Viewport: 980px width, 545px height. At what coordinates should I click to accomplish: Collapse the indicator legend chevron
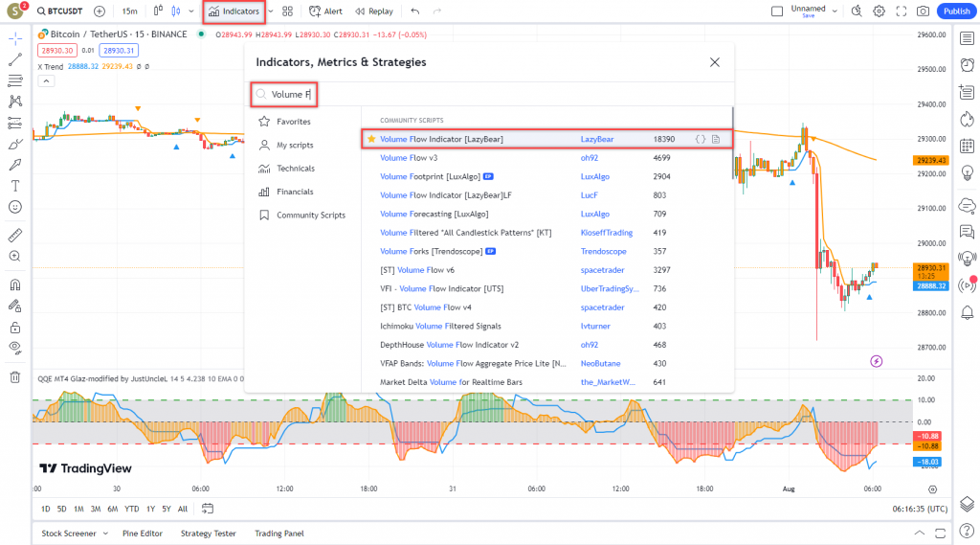[45, 81]
